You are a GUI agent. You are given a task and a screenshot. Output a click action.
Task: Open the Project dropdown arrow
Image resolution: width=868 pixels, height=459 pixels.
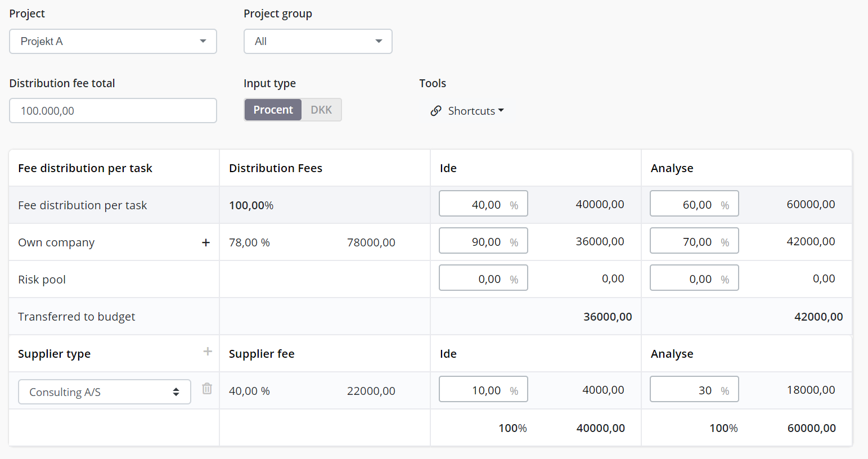203,41
